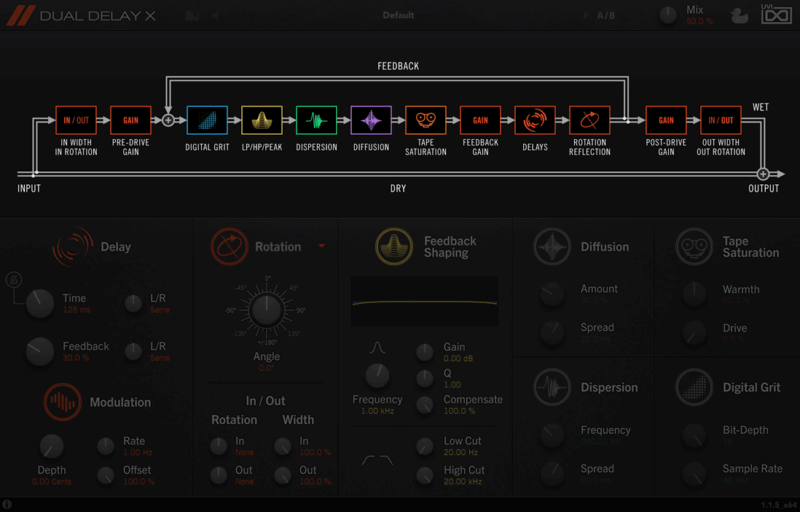
Task: Go to next preset arrow
Action: [x=586, y=15]
